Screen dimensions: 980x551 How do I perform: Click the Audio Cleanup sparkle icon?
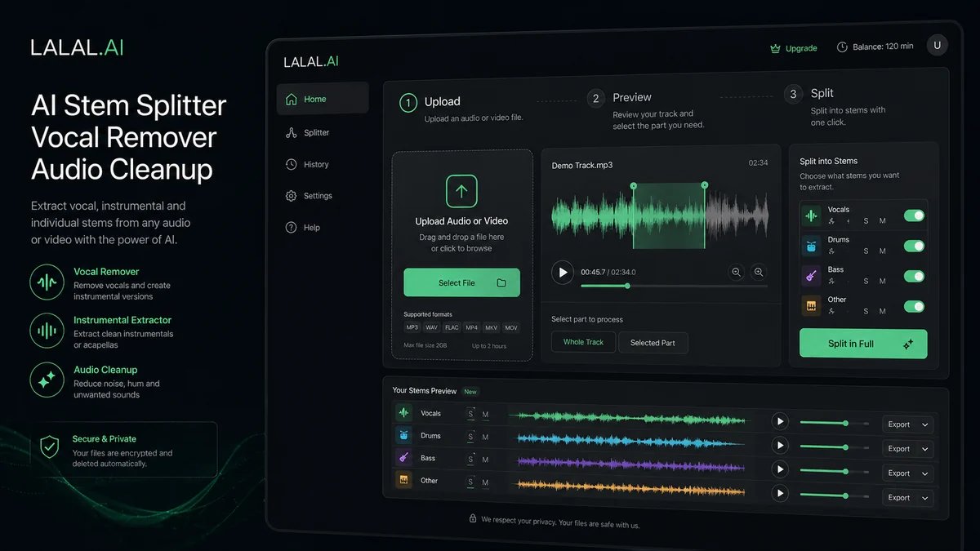(47, 380)
